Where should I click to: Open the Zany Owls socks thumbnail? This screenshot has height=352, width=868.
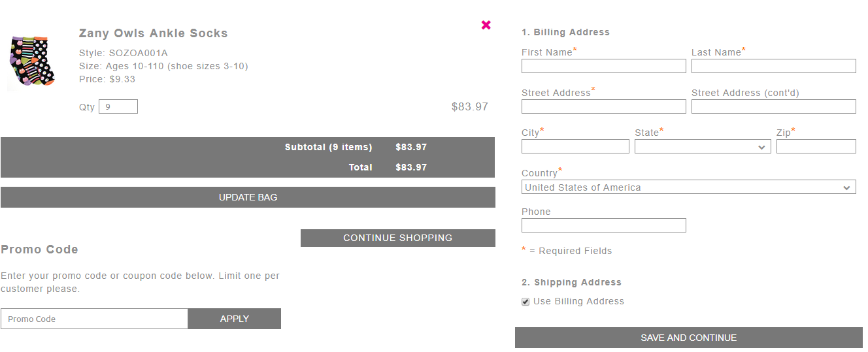(x=30, y=63)
